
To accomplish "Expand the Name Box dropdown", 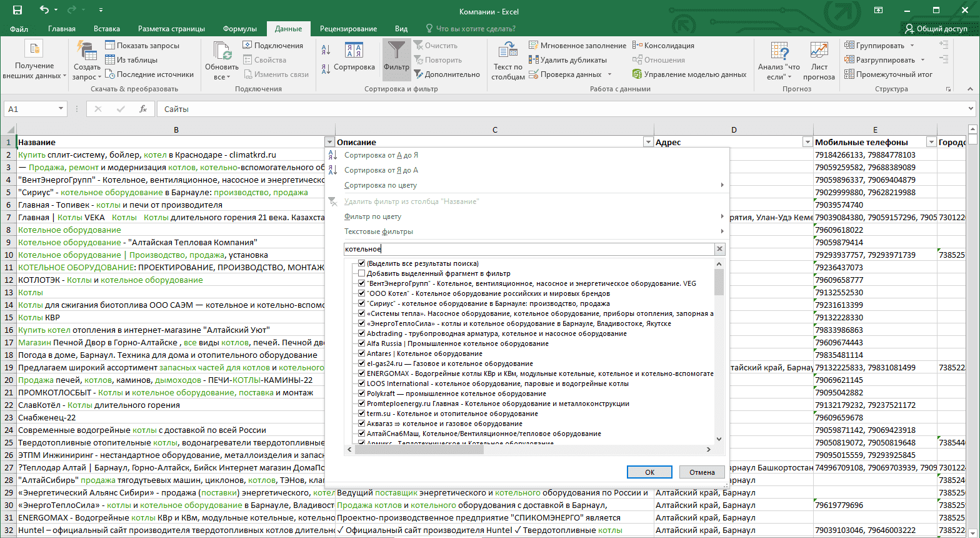I will pos(61,109).
